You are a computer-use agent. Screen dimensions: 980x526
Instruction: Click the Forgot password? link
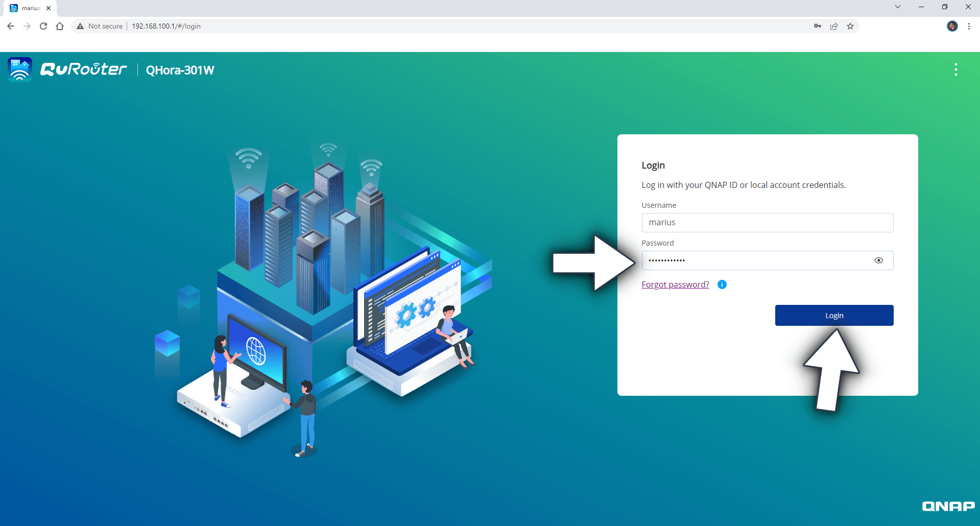pos(675,284)
